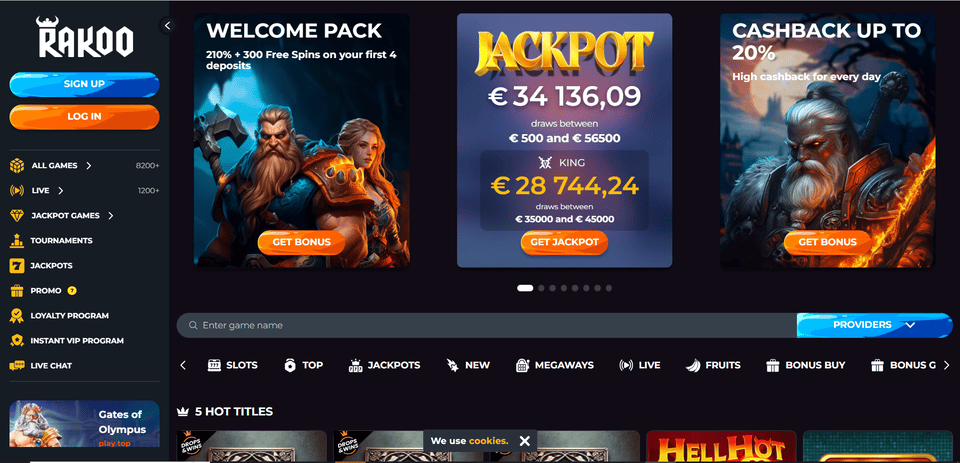Switch to the Bonus Buy category tab
This screenshot has width=960, height=463.
tap(806, 365)
